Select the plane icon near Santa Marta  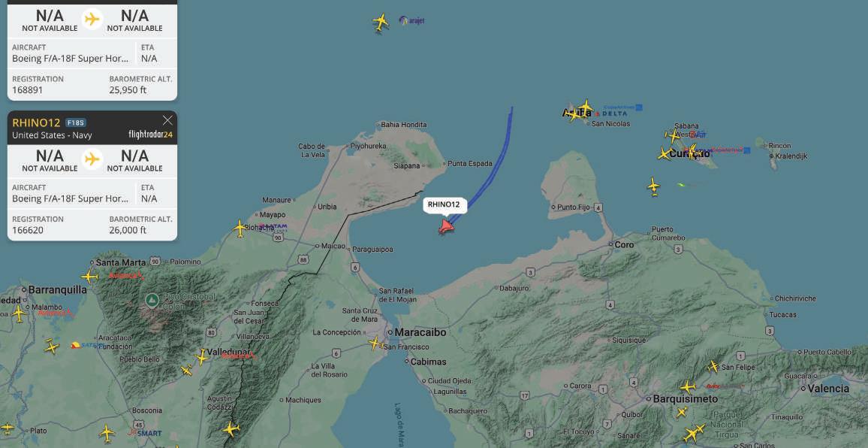pos(89,276)
